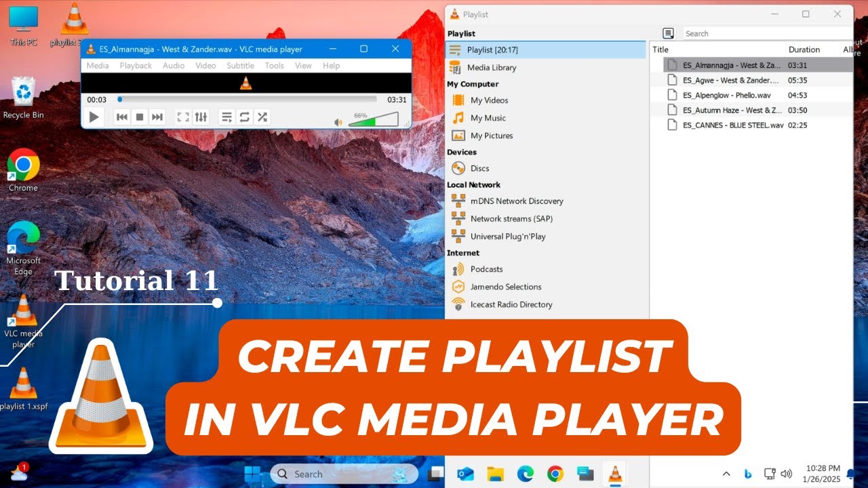Mute audio with the speaker icon

(x=338, y=123)
